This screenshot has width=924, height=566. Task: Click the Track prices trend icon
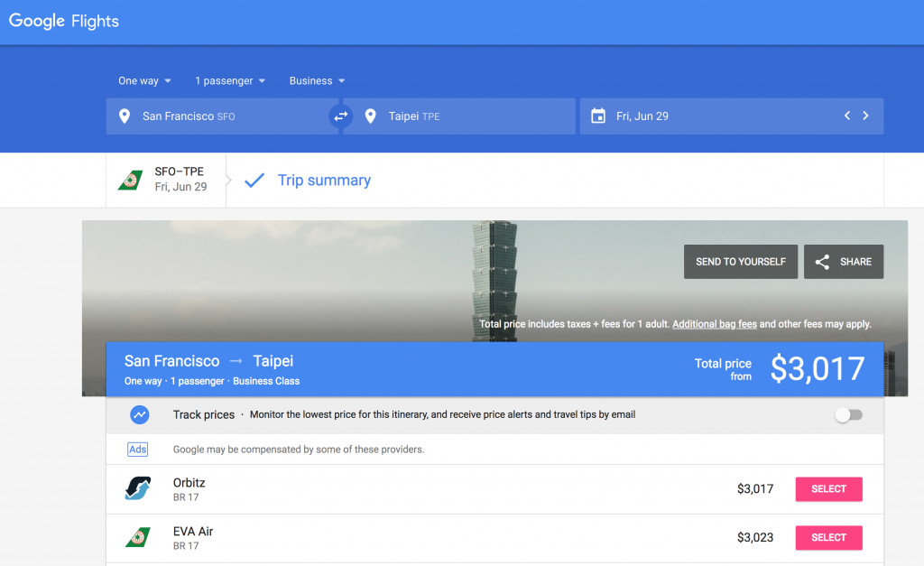click(x=140, y=414)
